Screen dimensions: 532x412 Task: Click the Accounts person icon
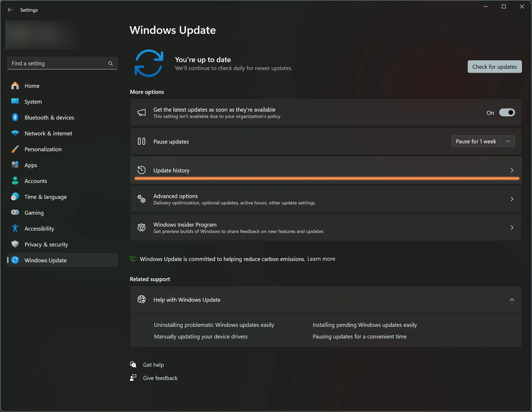[x=15, y=181]
